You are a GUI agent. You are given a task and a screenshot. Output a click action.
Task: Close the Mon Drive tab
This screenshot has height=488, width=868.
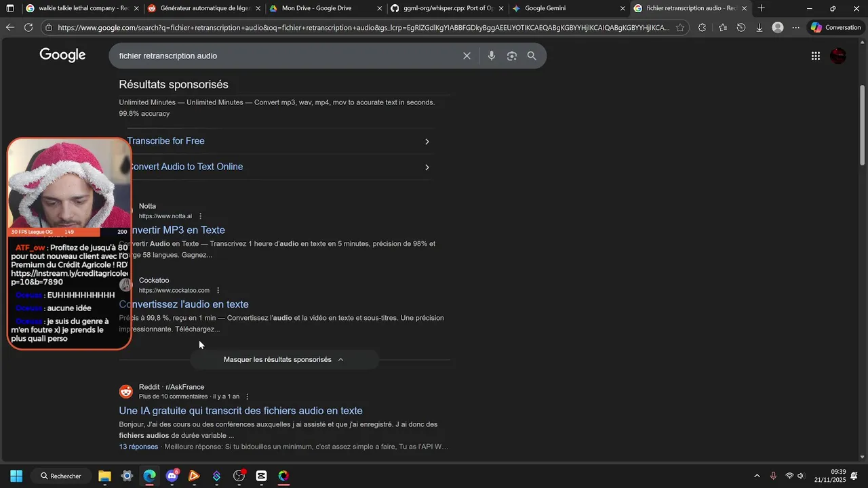pos(380,9)
